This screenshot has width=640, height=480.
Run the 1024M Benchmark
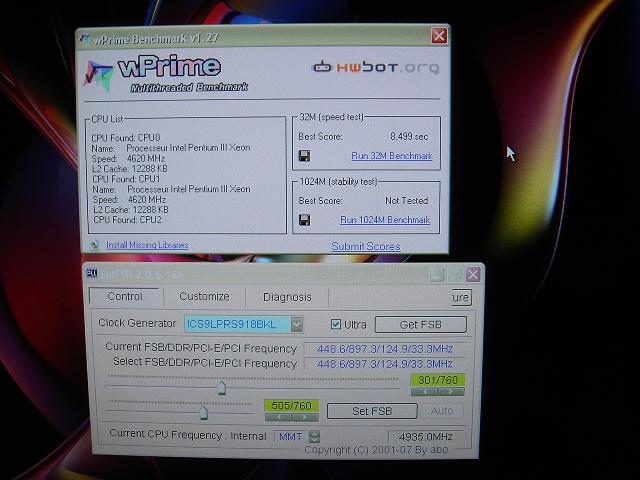point(385,220)
